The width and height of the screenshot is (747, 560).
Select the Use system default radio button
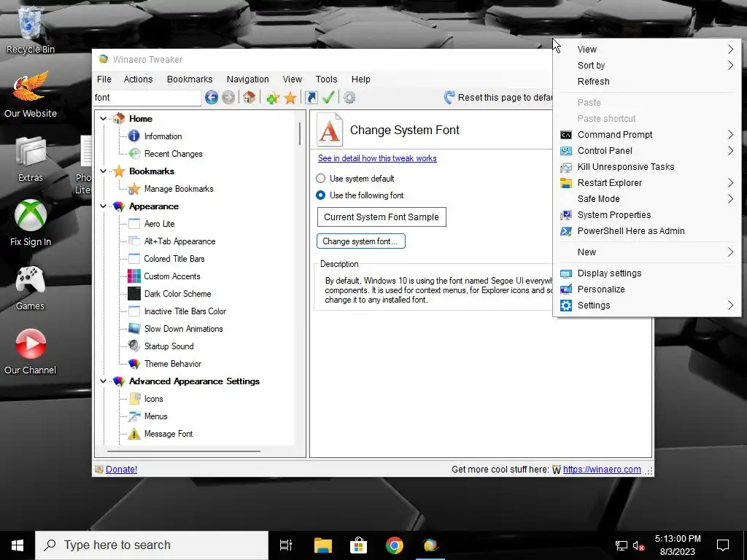(x=321, y=179)
